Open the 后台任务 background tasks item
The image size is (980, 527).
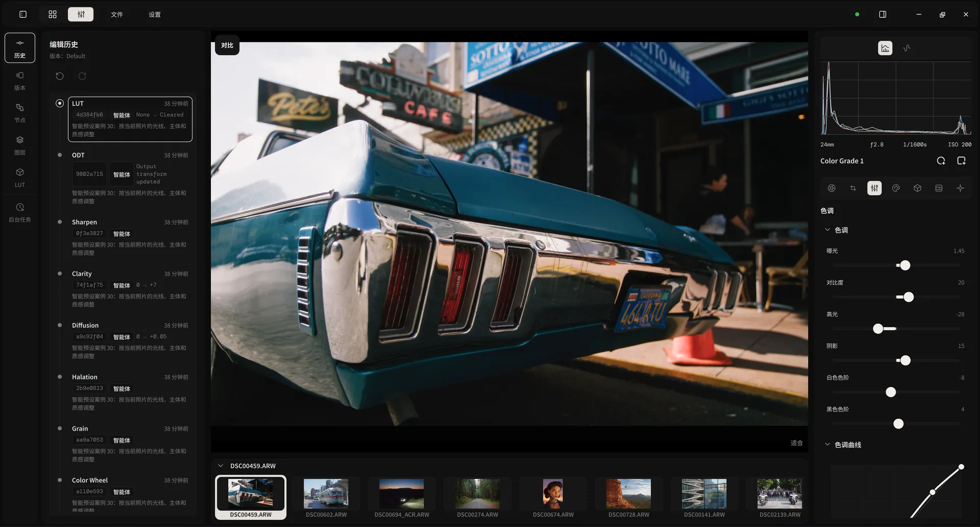pos(20,212)
